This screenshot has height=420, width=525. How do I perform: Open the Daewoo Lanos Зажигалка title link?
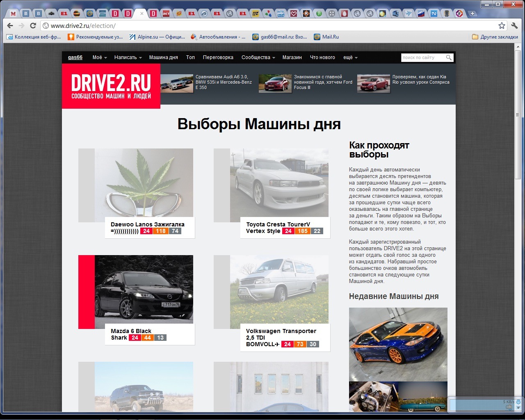click(148, 228)
